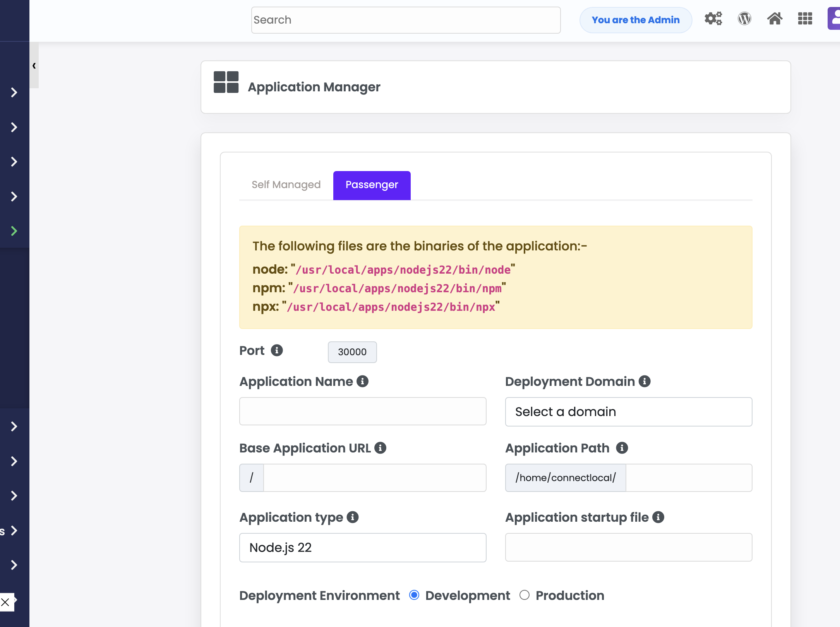Screen dimensions: 840x627
Task: Focus the top Search box
Action: pyautogui.click(x=405, y=20)
